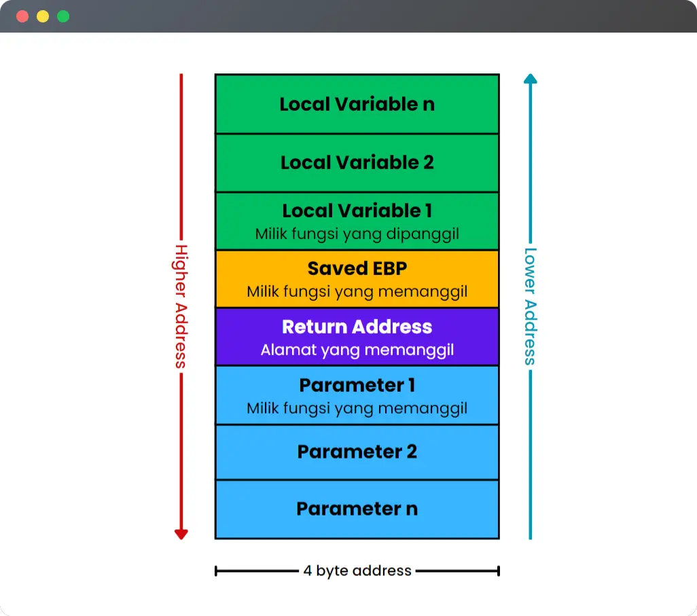Click the green maximize window dot
This screenshot has width=697, height=616.
click(x=63, y=16)
